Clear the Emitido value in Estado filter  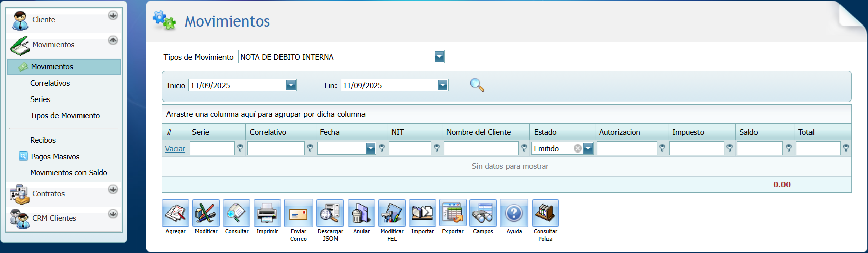578,148
